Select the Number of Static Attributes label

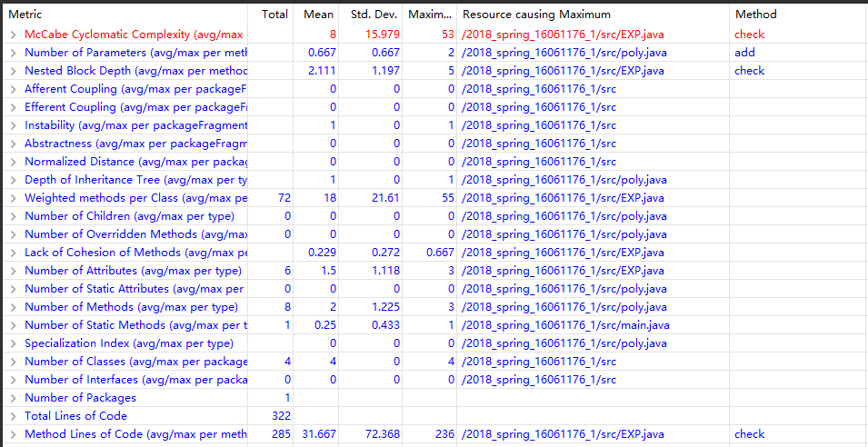(x=135, y=289)
